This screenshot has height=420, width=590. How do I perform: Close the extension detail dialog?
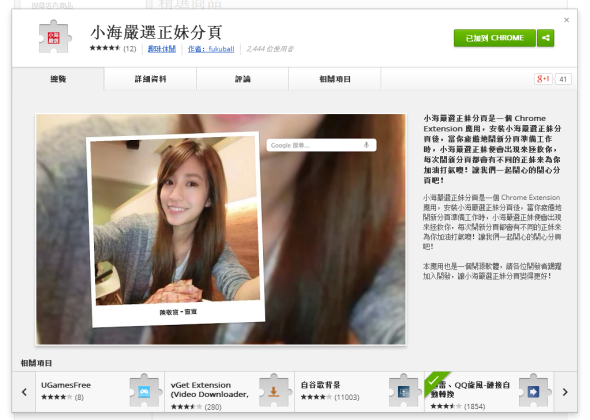566,20
